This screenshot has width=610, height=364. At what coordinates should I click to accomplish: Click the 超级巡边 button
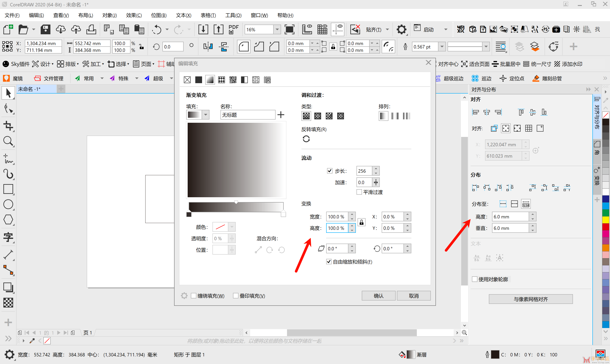click(x=450, y=79)
